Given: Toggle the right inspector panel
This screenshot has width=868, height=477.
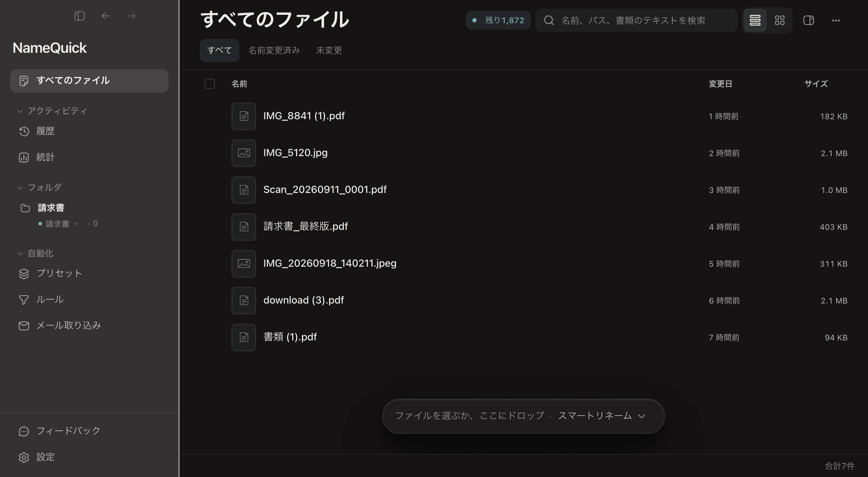Looking at the screenshot, I should [809, 20].
